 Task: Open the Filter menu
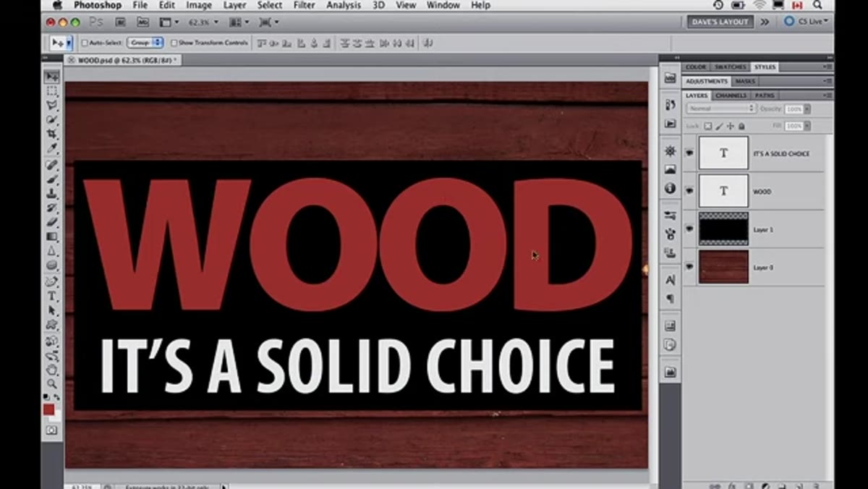pos(304,5)
